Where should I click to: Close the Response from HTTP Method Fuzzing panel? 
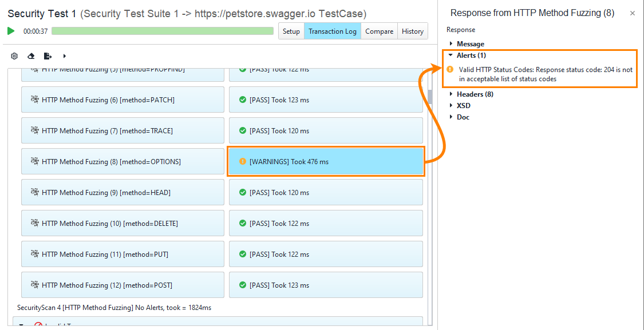(x=632, y=13)
